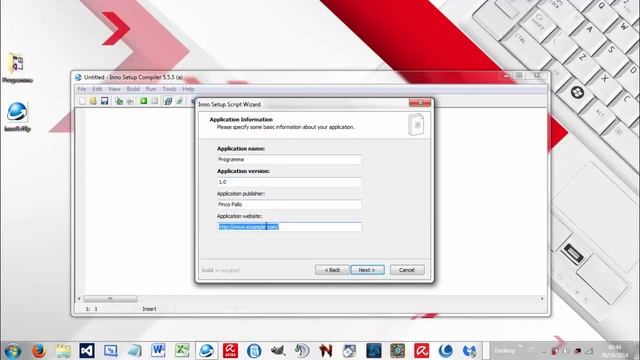This screenshot has height=360, width=640.
Task: Click Target Uninstall icon in toolbar
Action: (x=179, y=101)
